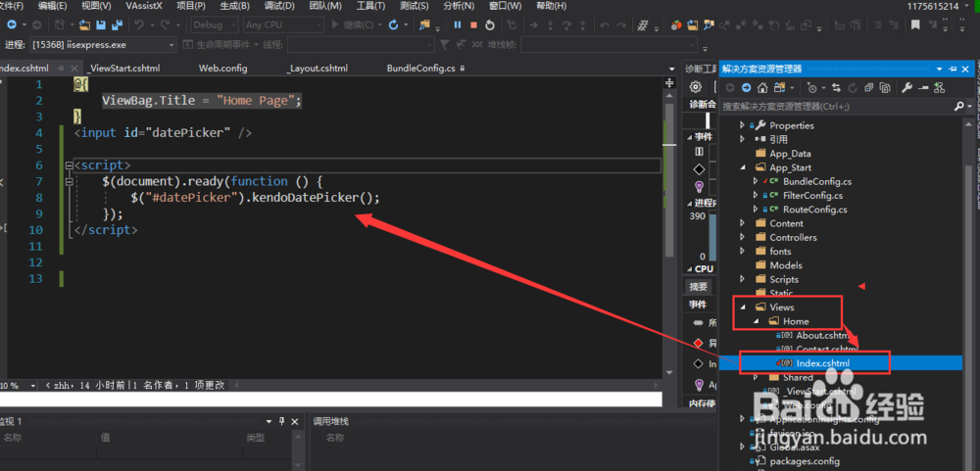Open Properties with the wrench icon
Screen dimensions: 980x471
[x=906, y=88]
